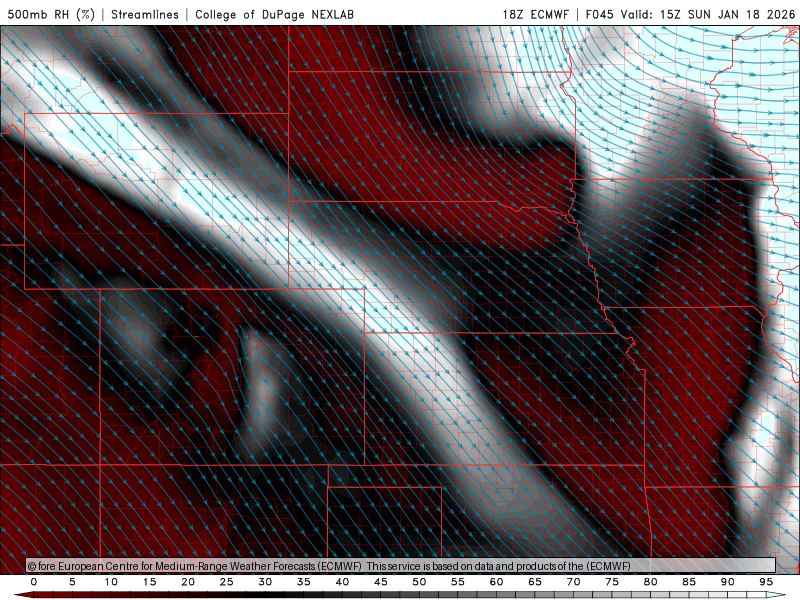
Task: Select the '40' value on the legend
Action: coord(342,582)
